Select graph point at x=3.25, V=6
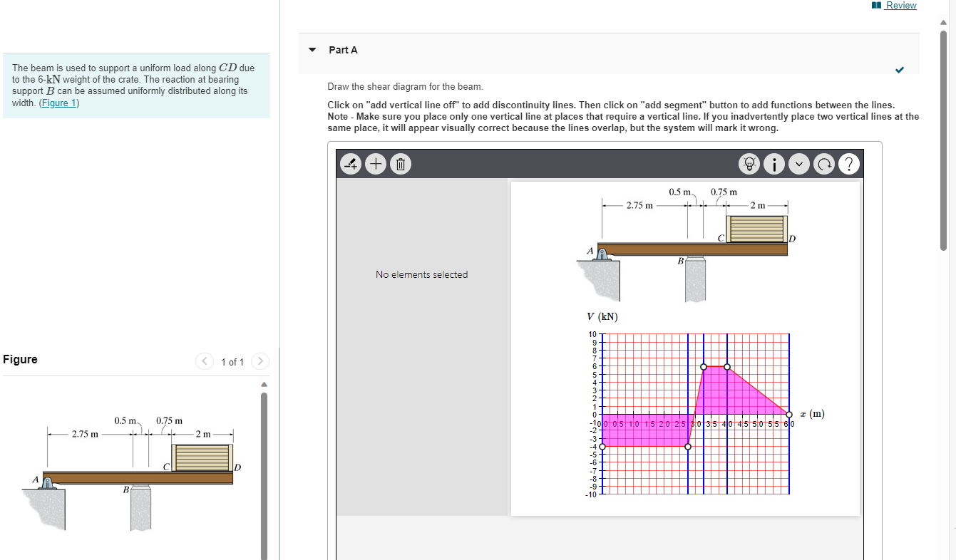The image size is (956, 560). (x=704, y=367)
